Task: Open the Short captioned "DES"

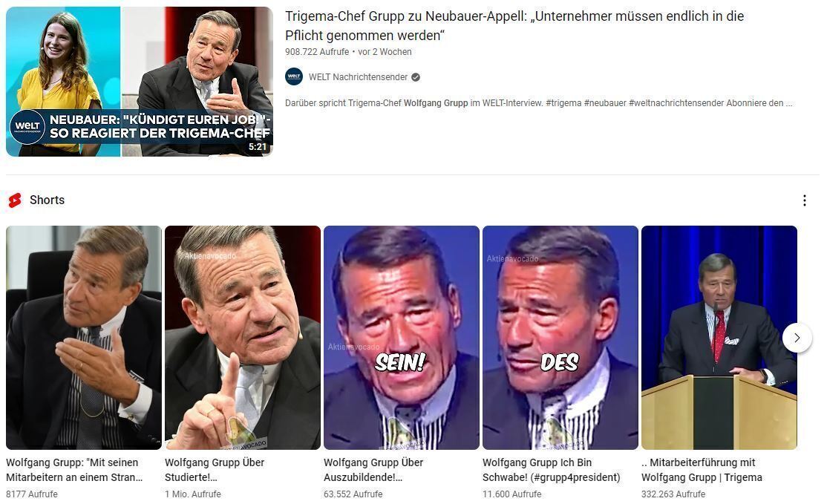Action: (x=560, y=338)
